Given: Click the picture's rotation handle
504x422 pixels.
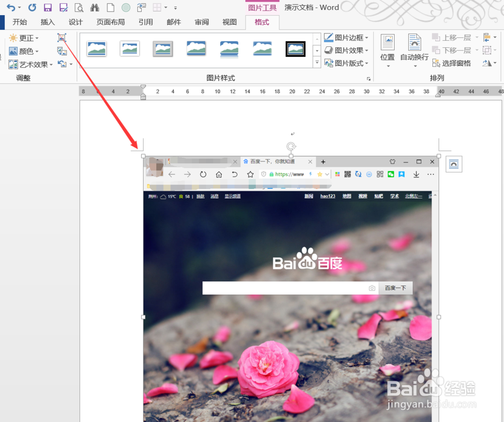Looking at the screenshot, I should pos(291,147).
